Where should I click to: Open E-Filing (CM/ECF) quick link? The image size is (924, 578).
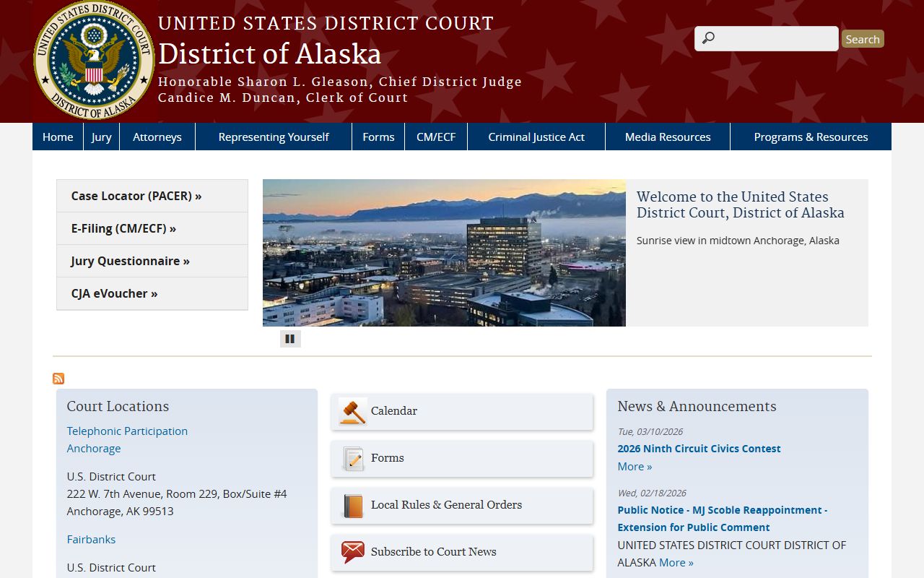point(152,228)
